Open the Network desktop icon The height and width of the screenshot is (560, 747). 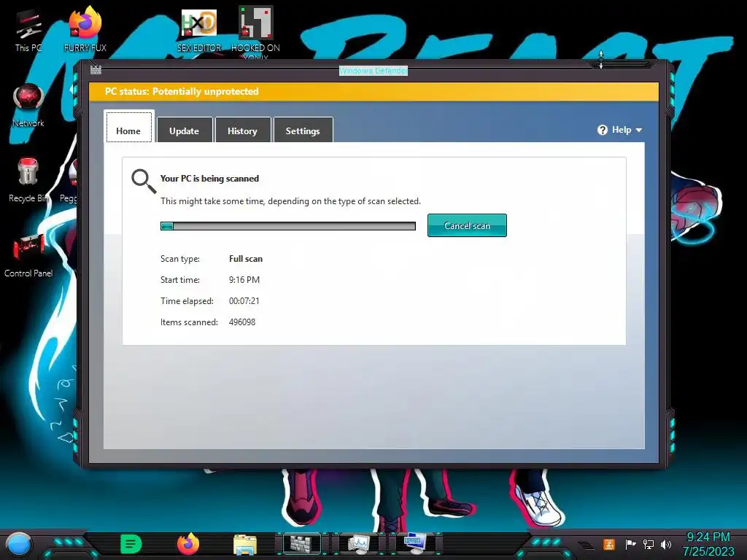coord(28,105)
